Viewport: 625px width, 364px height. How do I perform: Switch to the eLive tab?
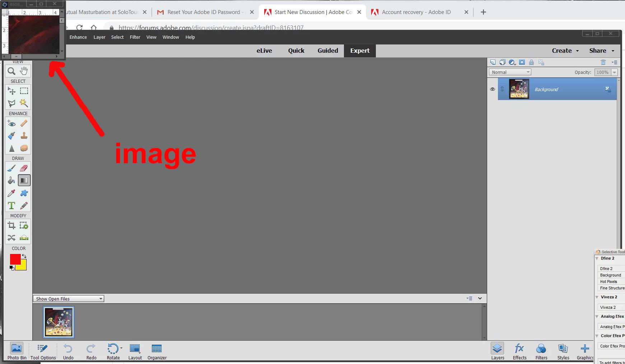[x=264, y=51]
